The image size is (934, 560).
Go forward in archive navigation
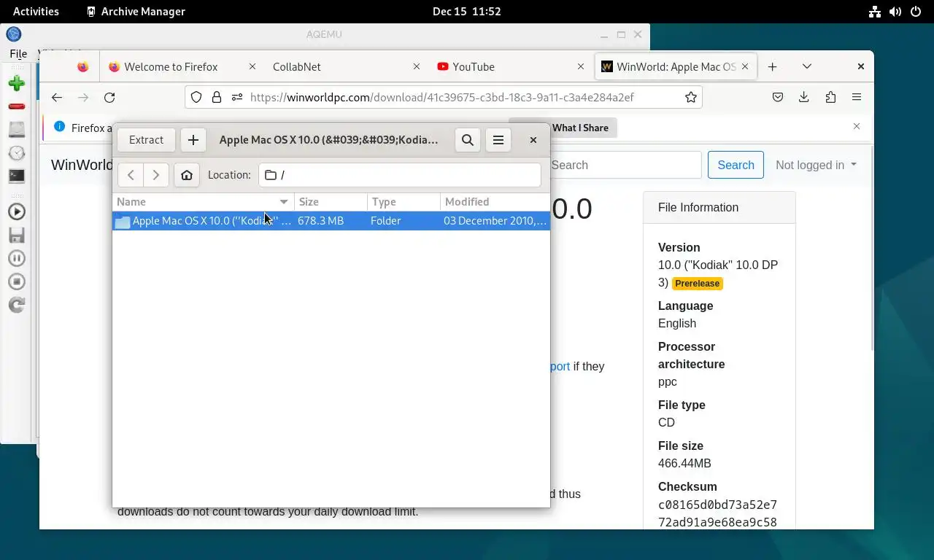click(x=156, y=175)
